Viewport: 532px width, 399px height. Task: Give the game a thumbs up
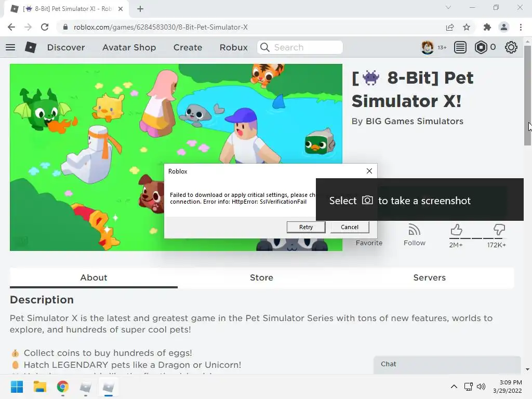456,230
